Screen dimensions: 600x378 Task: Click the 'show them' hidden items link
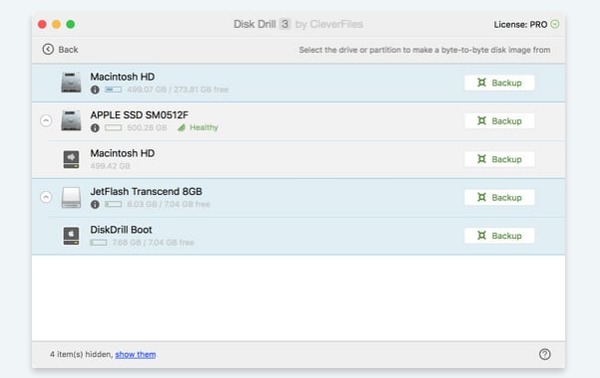tap(135, 355)
